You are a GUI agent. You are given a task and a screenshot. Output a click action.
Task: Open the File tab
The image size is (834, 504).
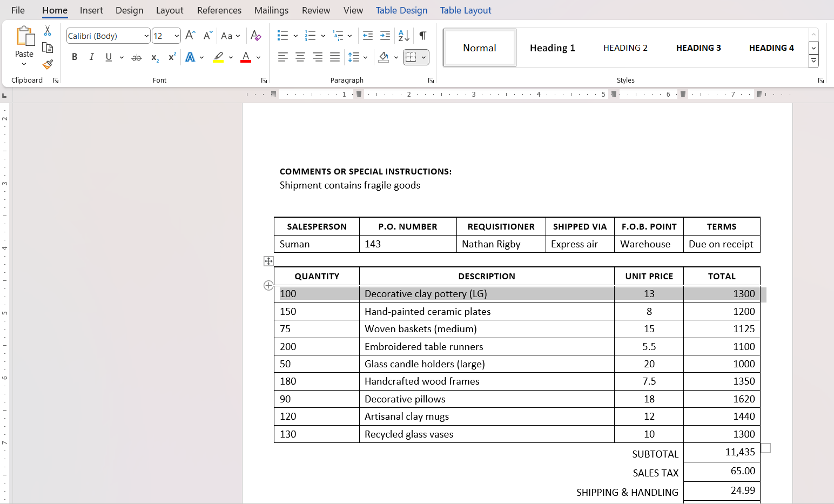click(x=18, y=10)
